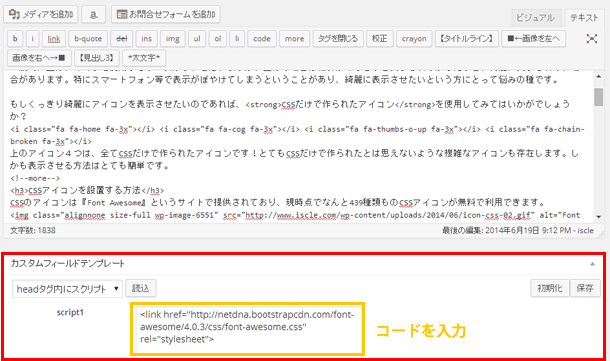The image size is (610, 361).
Task: Open the crayon code inserter
Action: [x=414, y=39]
